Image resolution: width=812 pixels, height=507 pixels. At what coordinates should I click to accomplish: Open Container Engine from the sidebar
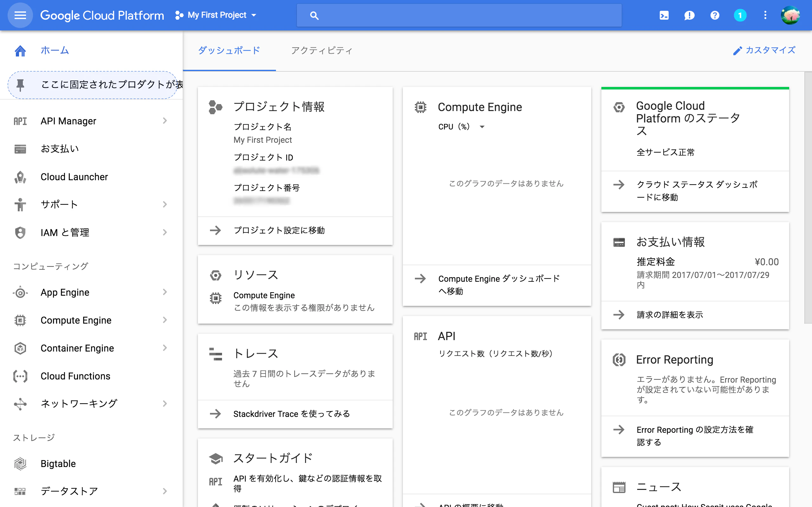pos(77,348)
